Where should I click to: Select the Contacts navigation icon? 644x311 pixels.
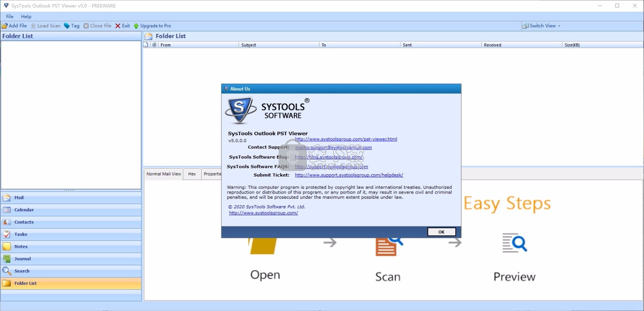[7, 222]
